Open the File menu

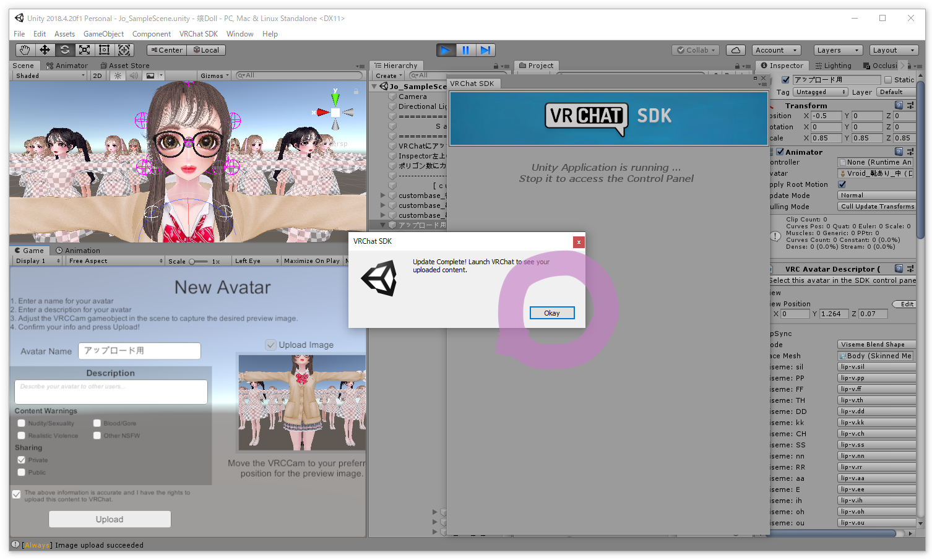tap(19, 34)
